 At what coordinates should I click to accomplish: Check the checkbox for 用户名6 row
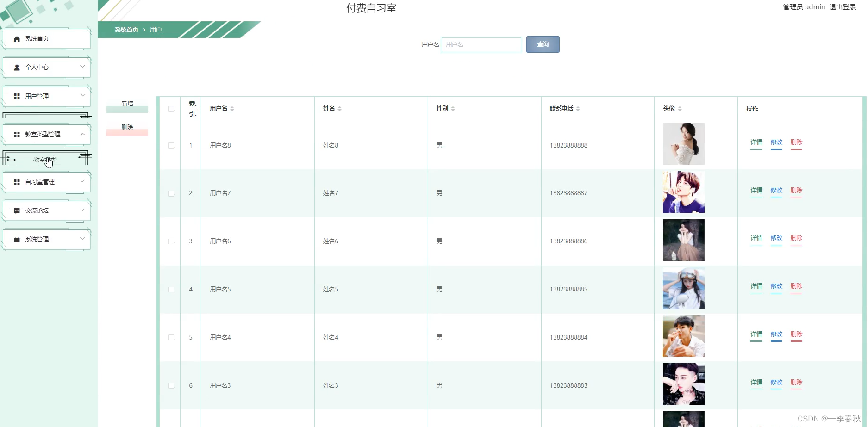(x=171, y=241)
